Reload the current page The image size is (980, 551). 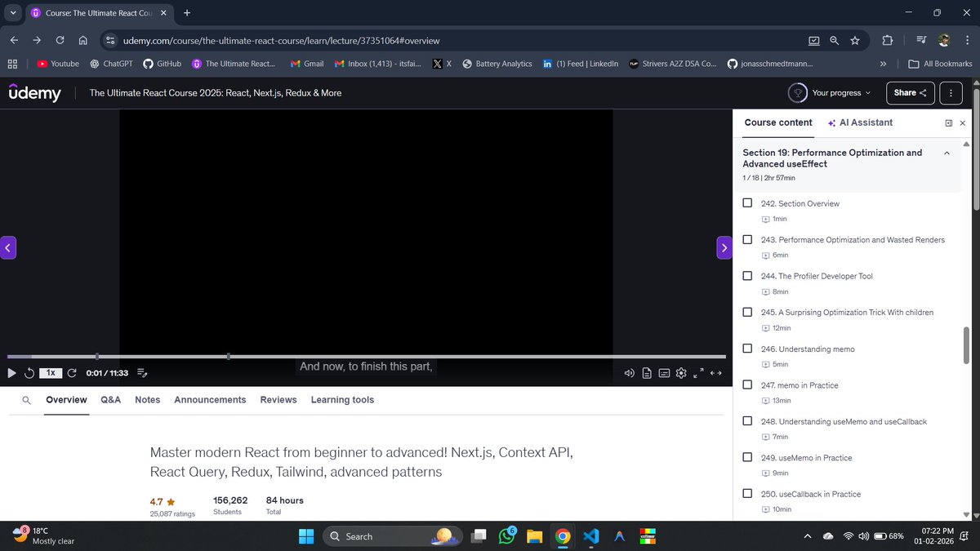click(x=60, y=40)
